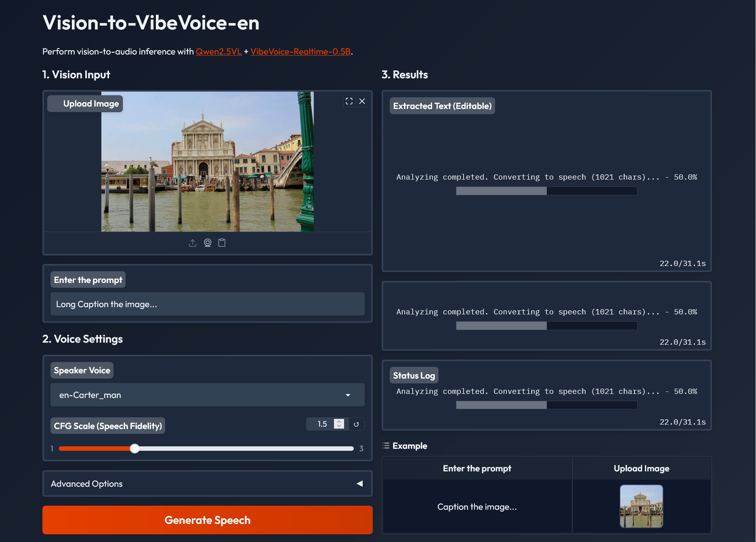Click the upload file icon below image
756x542 pixels.
tap(193, 243)
